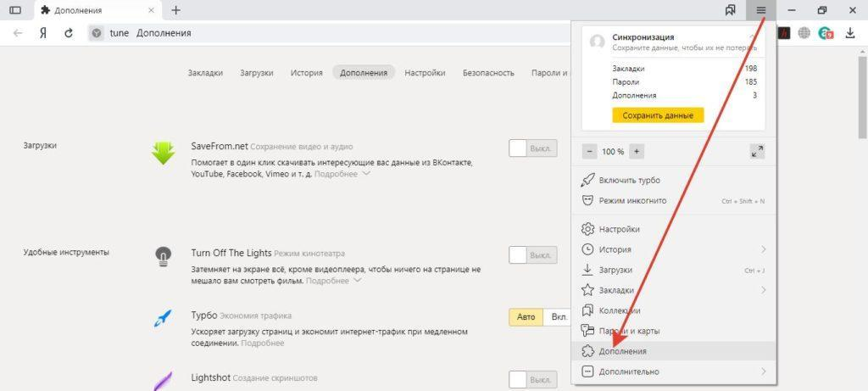
Task: Click the site protect icon in address bar
Action: pyautogui.click(x=97, y=33)
